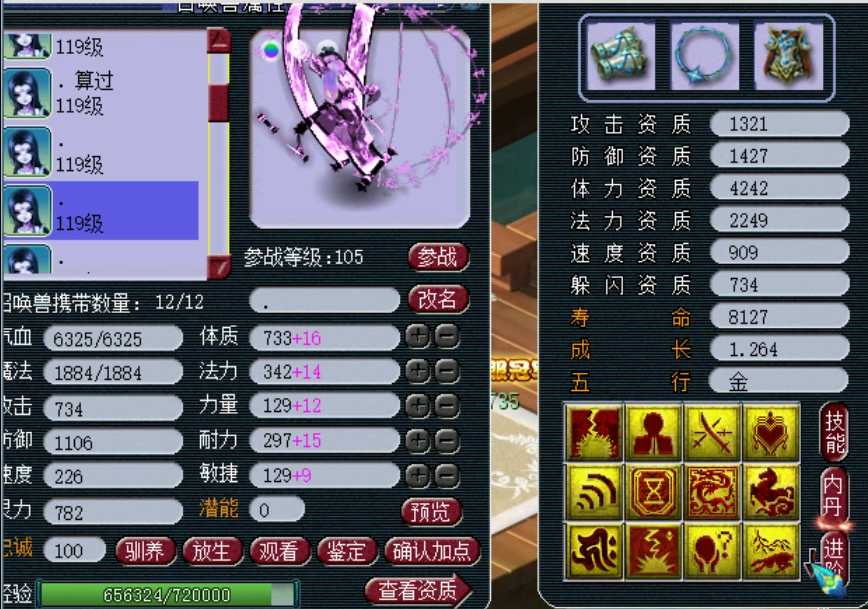This screenshot has height=609, width=868.
Task: Click the signal waves skill icon
Action: tap(593, 492)
